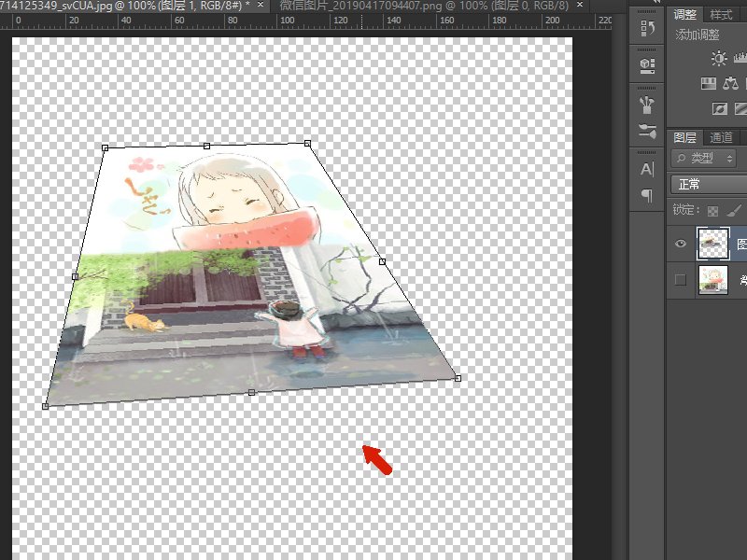Toggle lock transparent pixels
The height and width of the screenshot is (560, 747).
712,211
